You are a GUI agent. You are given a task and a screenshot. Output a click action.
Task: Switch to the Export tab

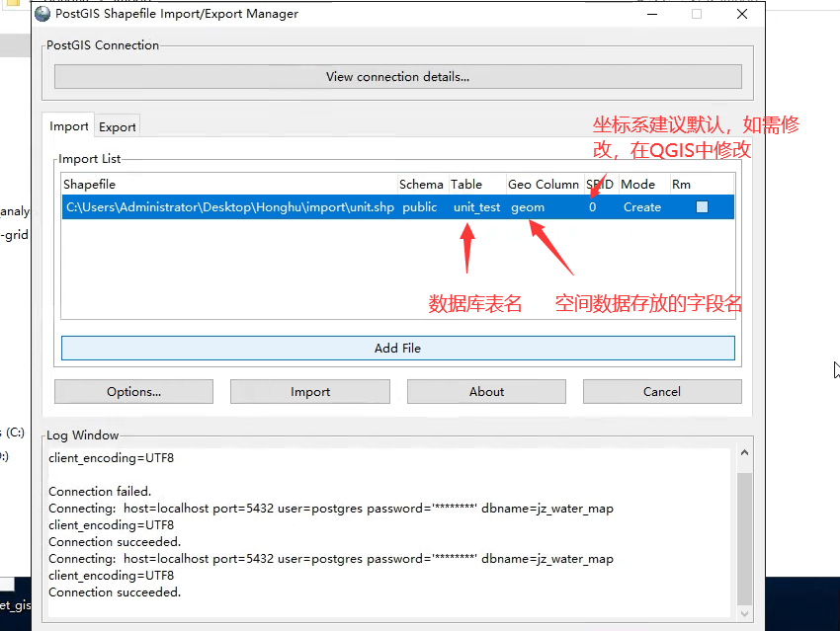point(118,126)
